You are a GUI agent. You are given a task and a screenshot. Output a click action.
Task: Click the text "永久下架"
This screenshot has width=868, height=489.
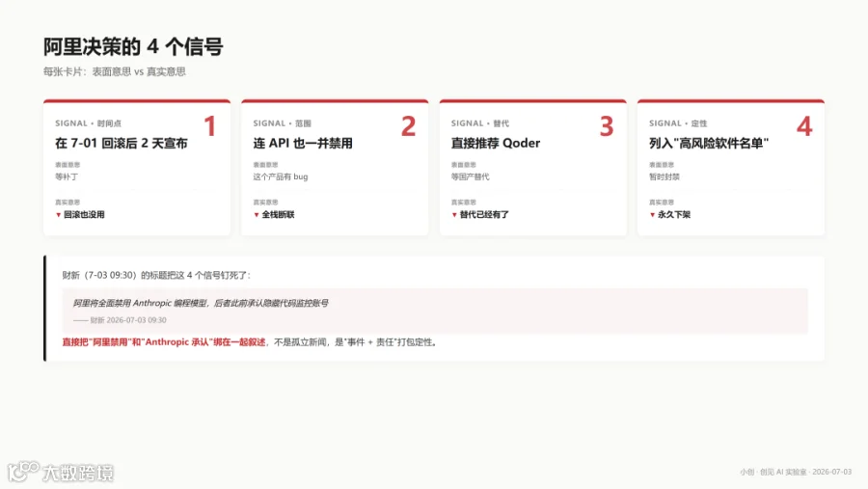pyautogui.click(x=674, y=214)
